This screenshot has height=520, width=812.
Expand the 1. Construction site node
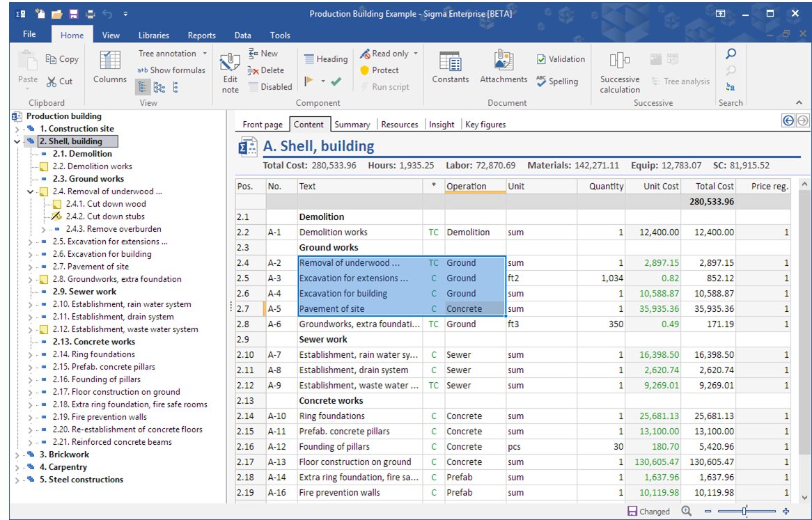tap(17, 129)
